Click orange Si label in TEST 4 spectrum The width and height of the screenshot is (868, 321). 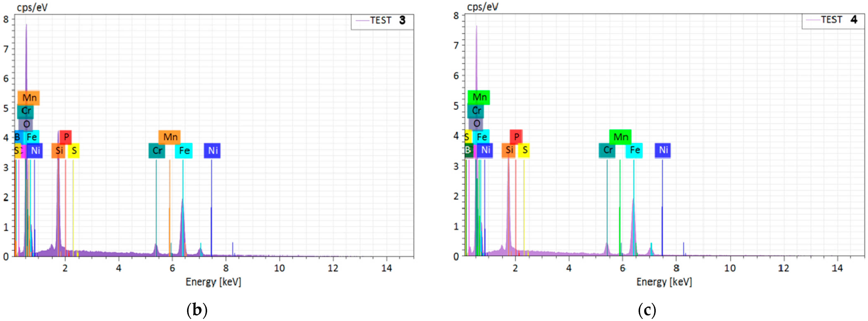(509, 150)
